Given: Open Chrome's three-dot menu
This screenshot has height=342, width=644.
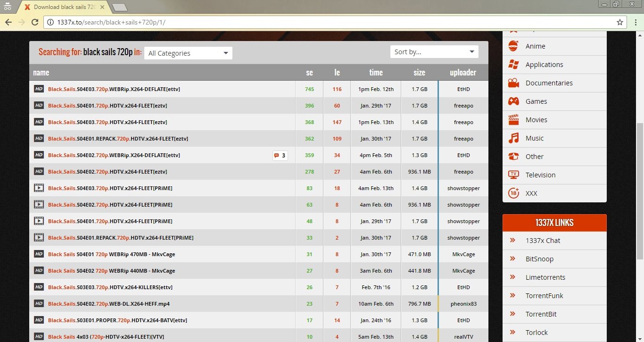Looking at the screenshot, I should tap(635, 22).
